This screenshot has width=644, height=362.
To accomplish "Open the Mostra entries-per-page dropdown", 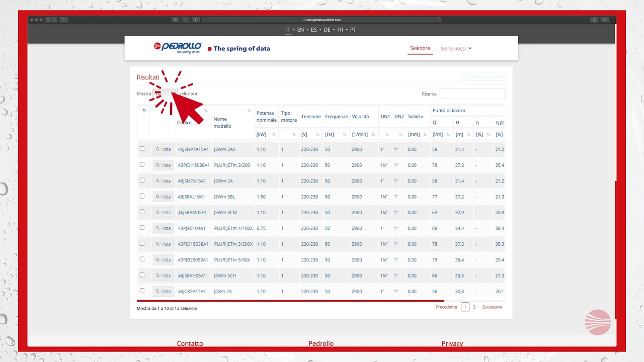I will [165, 94].
